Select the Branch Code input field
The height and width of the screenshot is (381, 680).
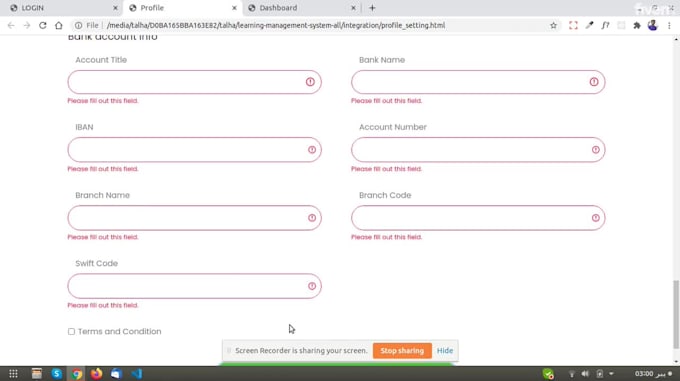[478, 218]
